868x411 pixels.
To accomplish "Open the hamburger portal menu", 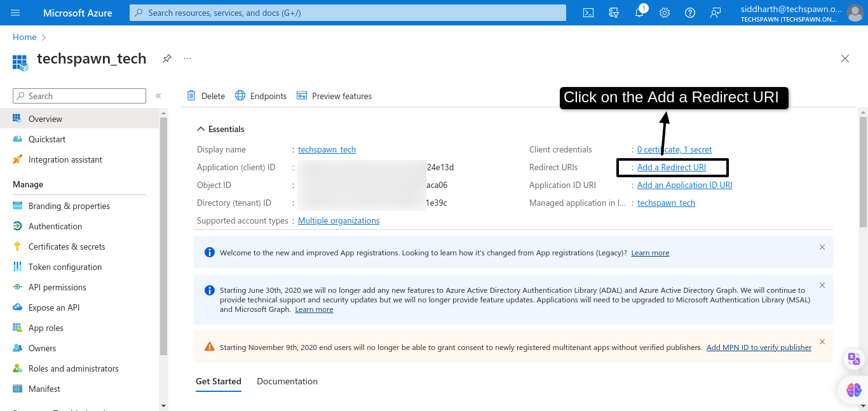I will (x=16, y=13).
